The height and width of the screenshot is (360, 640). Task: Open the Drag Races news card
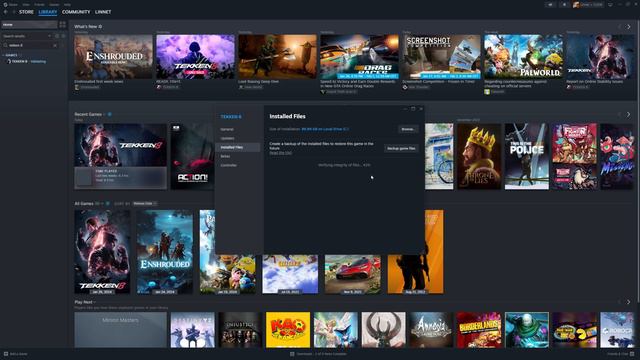[x=359, y=57]
